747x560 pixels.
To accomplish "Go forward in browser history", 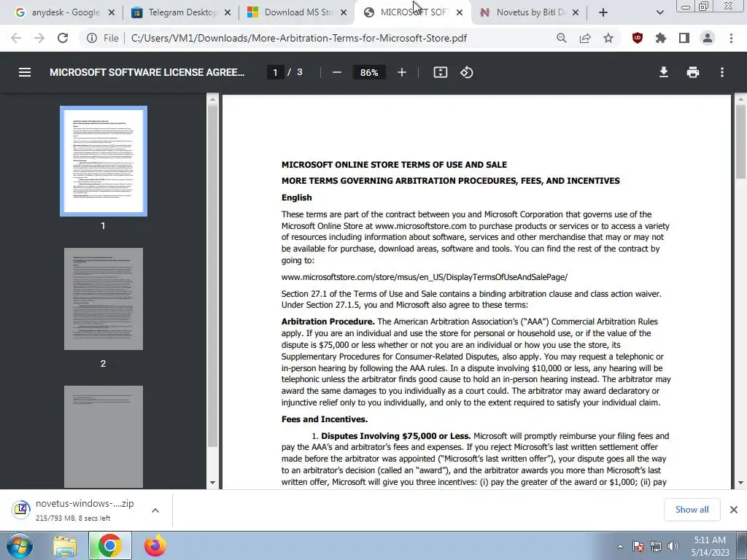I will (39, 38).
